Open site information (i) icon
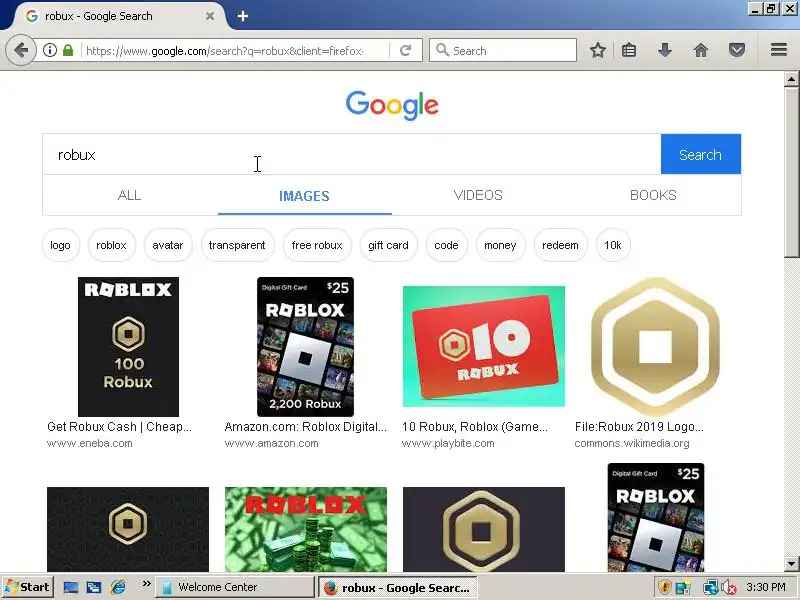 point(49,50)
